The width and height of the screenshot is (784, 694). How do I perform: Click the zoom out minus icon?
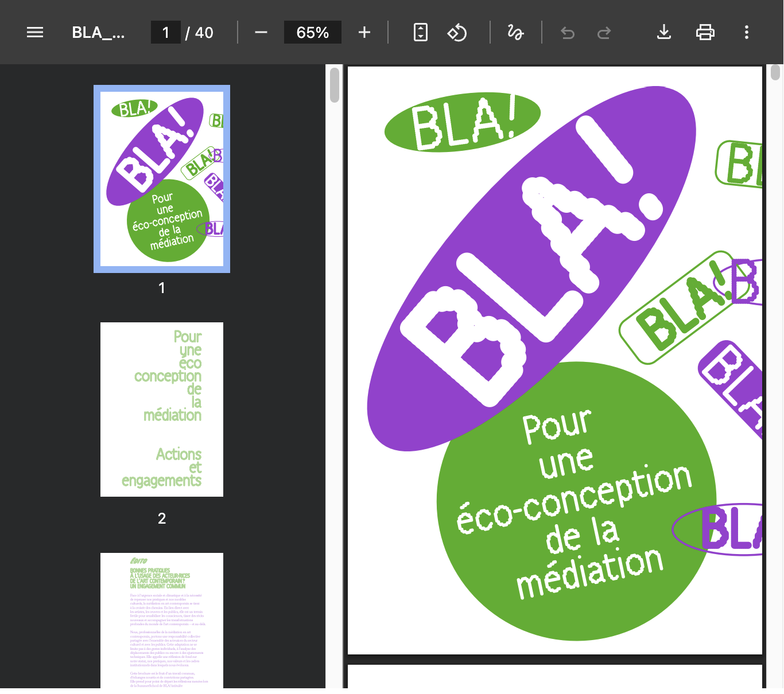261,32
